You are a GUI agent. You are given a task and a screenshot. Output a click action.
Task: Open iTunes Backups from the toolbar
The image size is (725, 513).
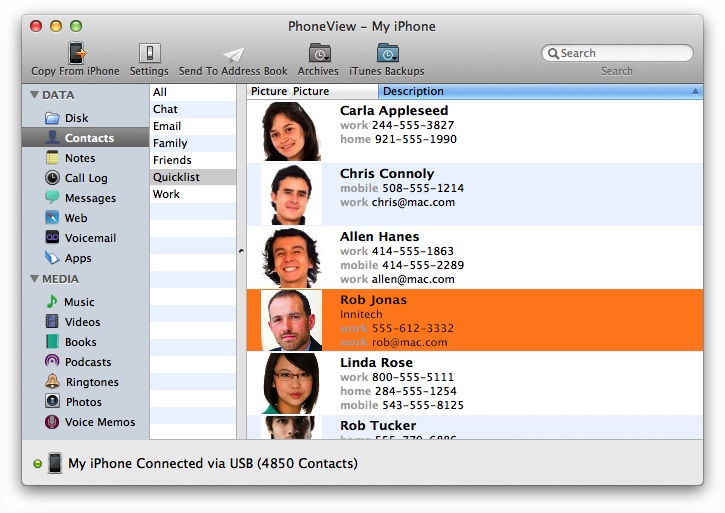click(387, 53)
